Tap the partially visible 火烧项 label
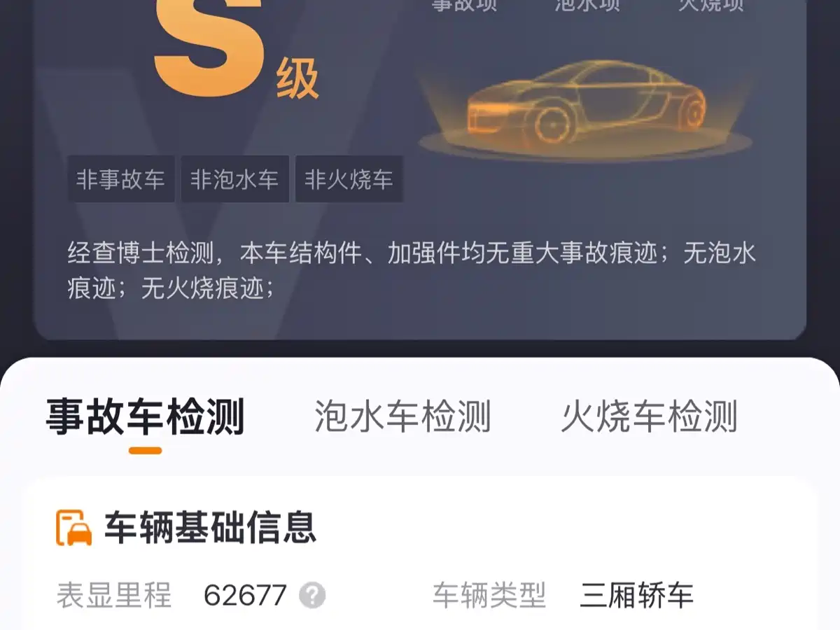Viewport: 840px width, 630px height. coord(711,6)
